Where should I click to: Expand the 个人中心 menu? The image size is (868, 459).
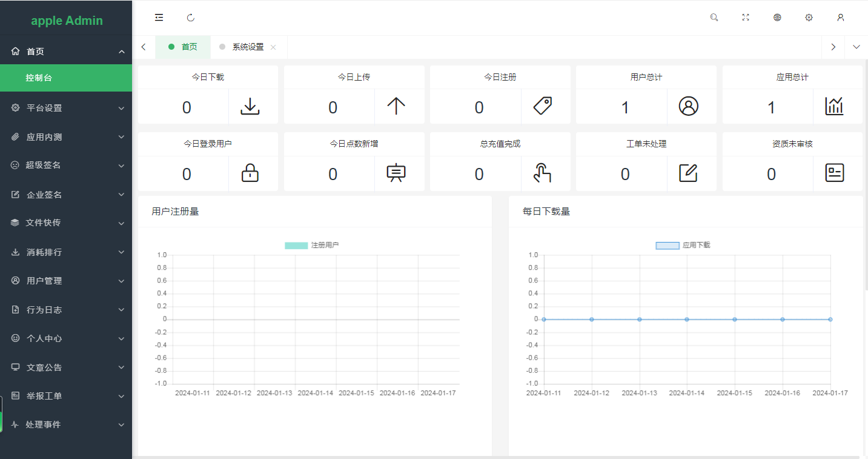pyautogui.click(x=121, y=338)
